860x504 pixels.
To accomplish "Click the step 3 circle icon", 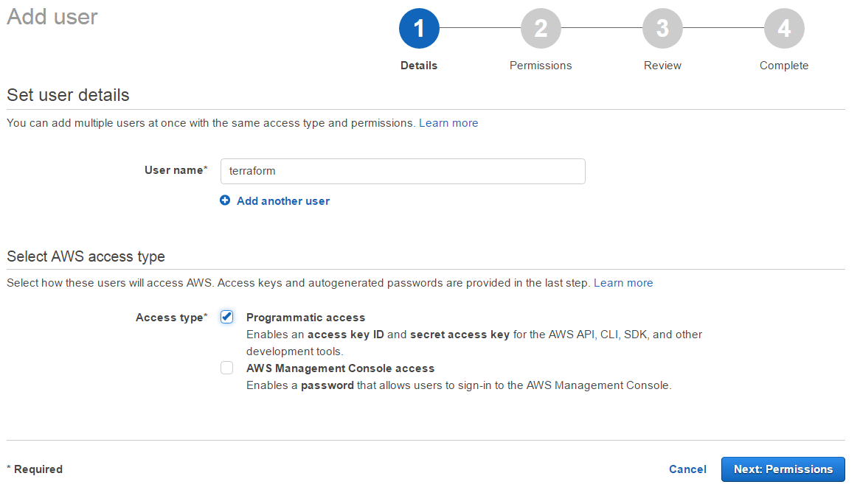I will pyautogui.click(x=662, y=29).
